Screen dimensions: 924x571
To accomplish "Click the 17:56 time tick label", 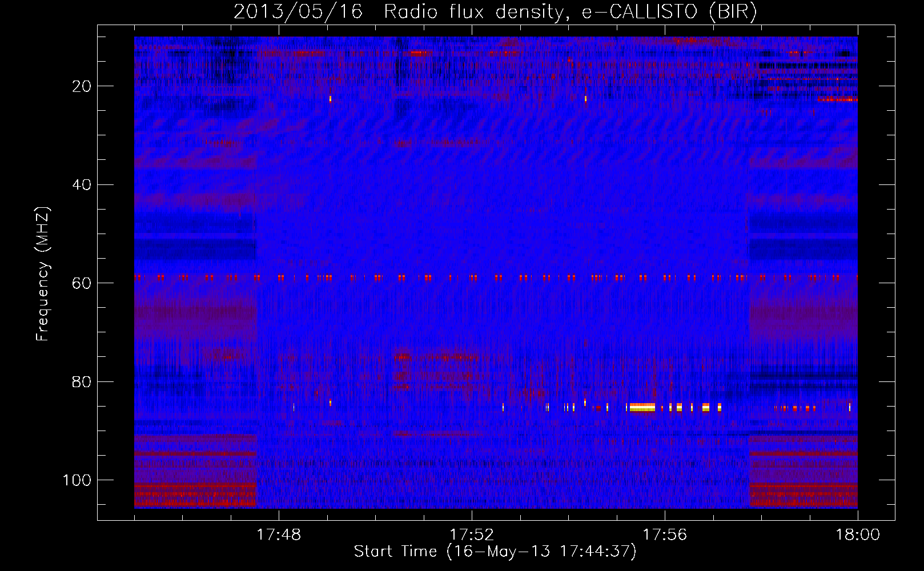I will (x=665, y=535).
